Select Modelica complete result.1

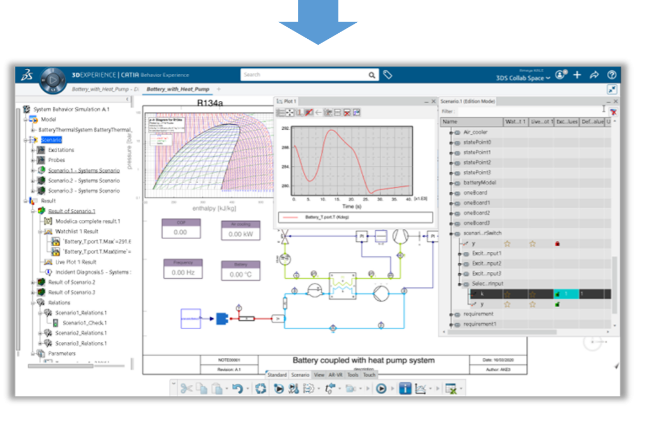coord(88,221)
